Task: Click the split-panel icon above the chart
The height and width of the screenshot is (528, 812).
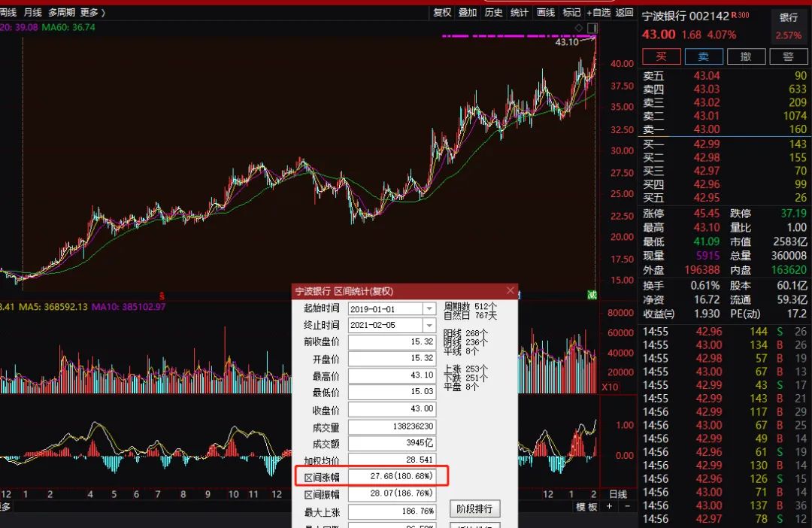Action: [x=591, y=28]
